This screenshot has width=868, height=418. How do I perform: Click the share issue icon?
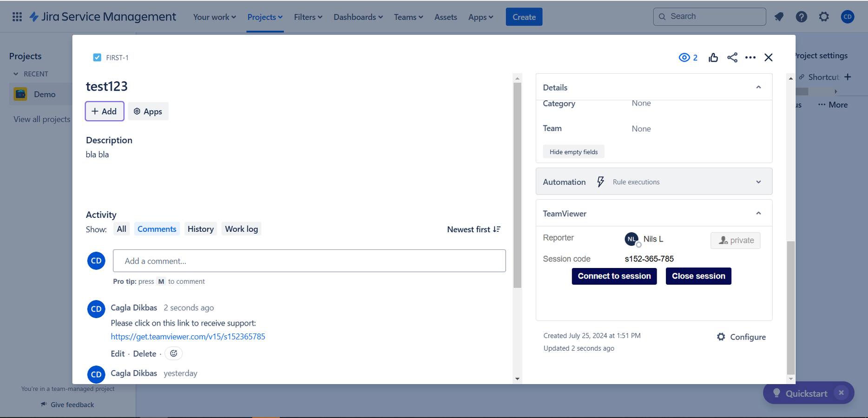point(732,58)
